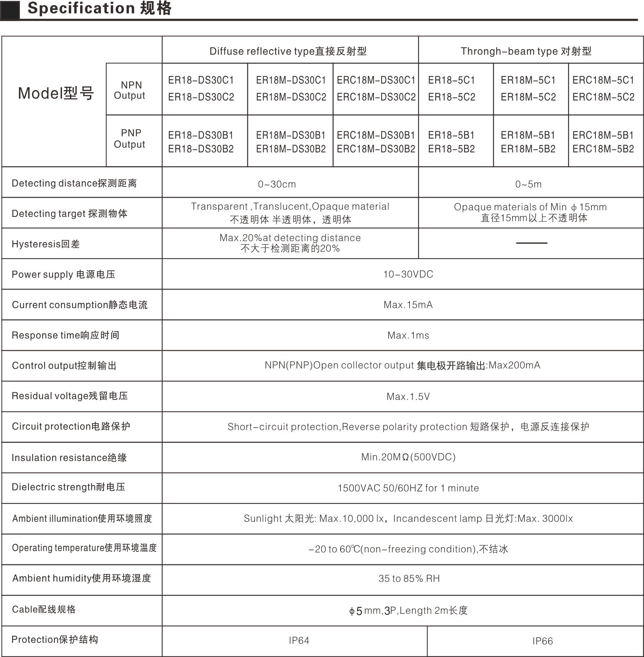Click 'Min.20MΩ(500VDC)' value
This screenshot has height=657, width=644.
(408, 457)
